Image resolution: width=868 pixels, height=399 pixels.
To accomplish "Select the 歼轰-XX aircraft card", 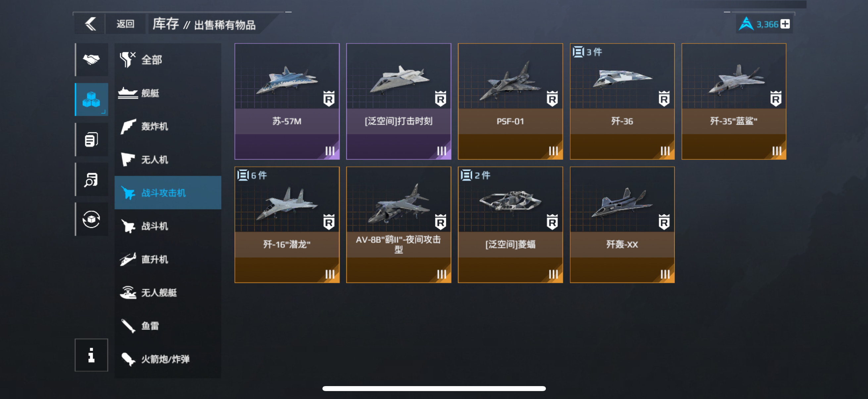I will [x=622, y=225].
